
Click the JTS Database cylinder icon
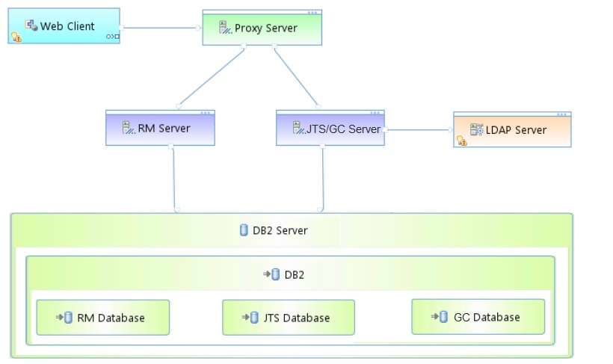(x=254, y=318)
